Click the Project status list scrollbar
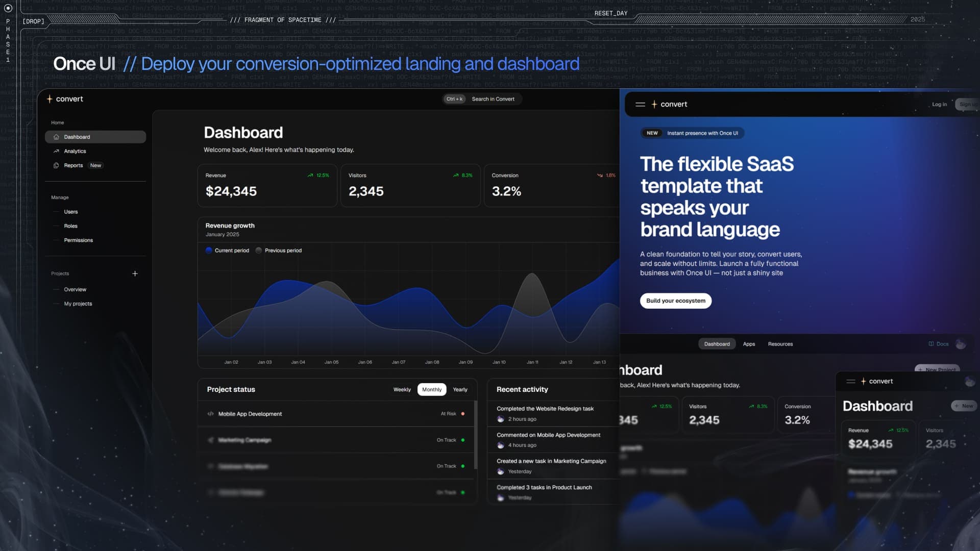This screenshot has height=551, width=980. pos(476,435)
